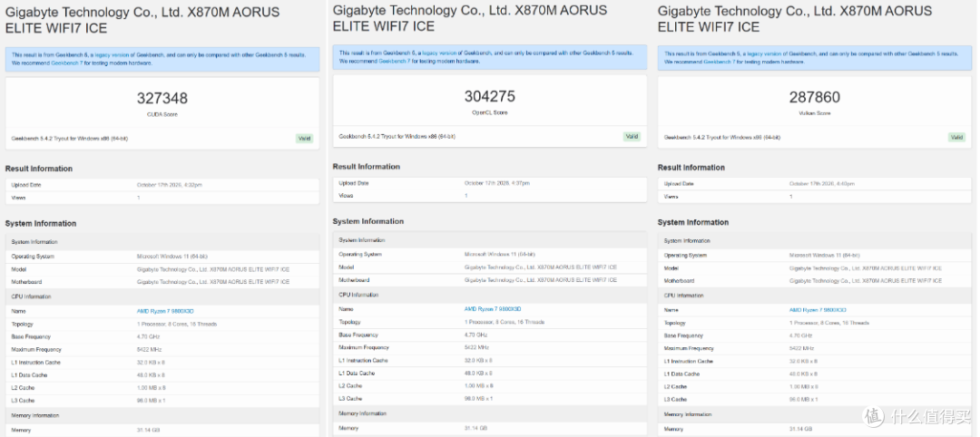The height and width of the screenshot is (437, 980).
Task: Click '31.14 GB' memory value in CUDA panel
Action: pos(147,431)
